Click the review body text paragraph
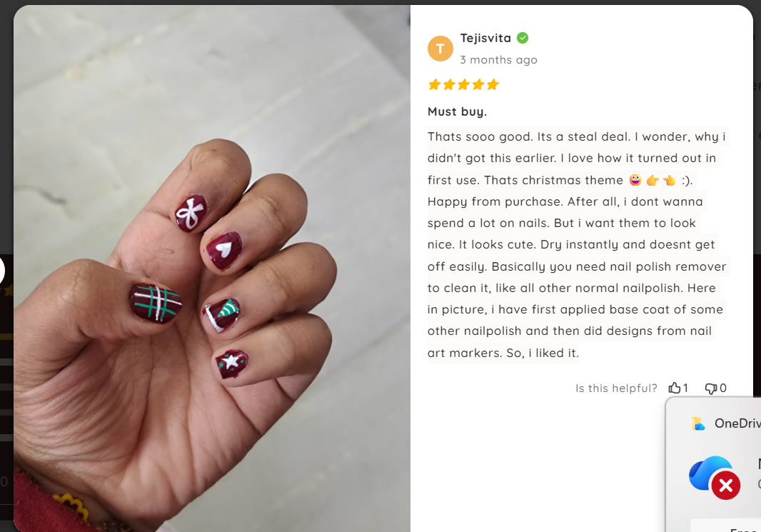This screenshot has height=532, width=761. point(577,245)
